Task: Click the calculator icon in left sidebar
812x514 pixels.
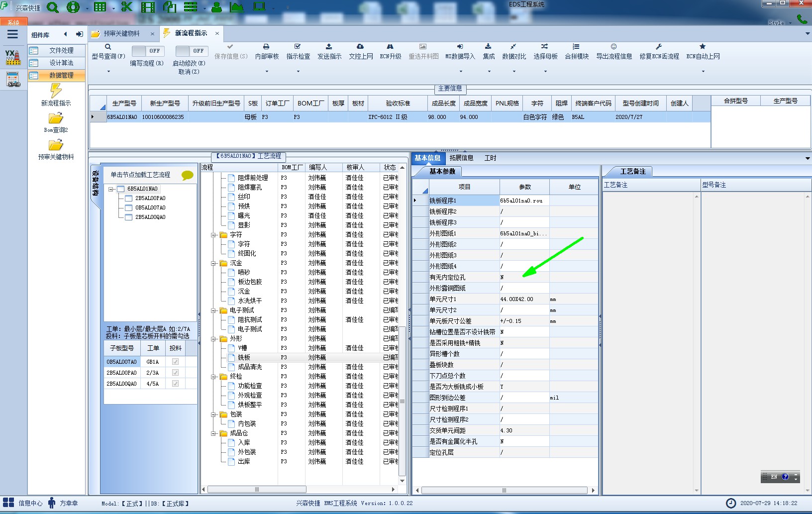Action: tap(13, 80)
